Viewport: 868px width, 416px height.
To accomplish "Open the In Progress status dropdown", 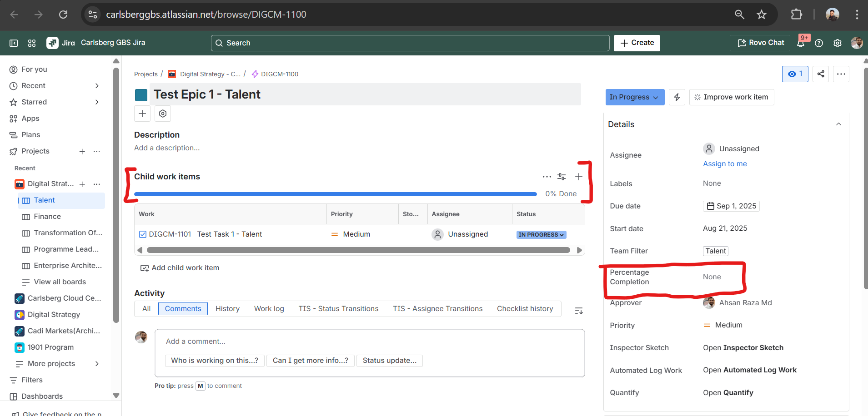I will (x=635, y=97).
